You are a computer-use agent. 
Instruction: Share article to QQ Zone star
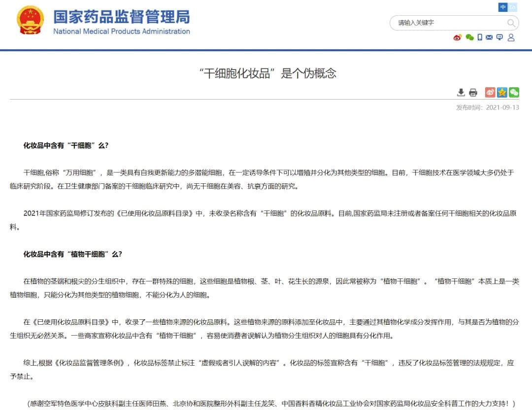pyautogui.click(x=501, y=92)
